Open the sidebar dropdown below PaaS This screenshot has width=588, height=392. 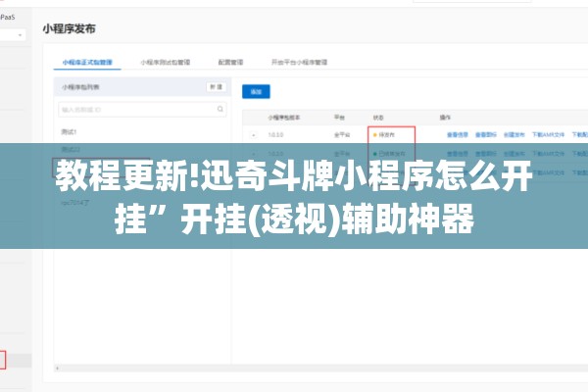[x=13, y=35]
